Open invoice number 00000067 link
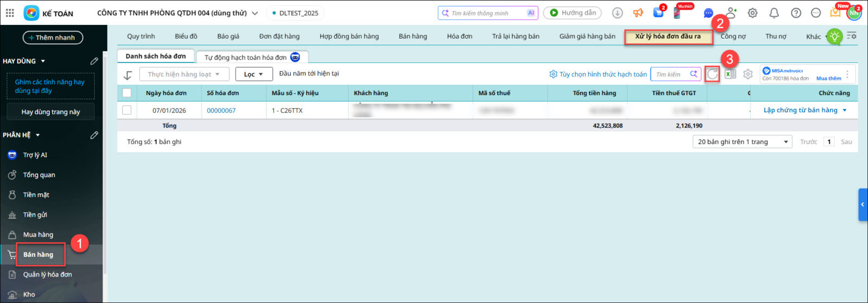Image resolution: width=868 pixels, height=303 pixels. click(221, 110)
